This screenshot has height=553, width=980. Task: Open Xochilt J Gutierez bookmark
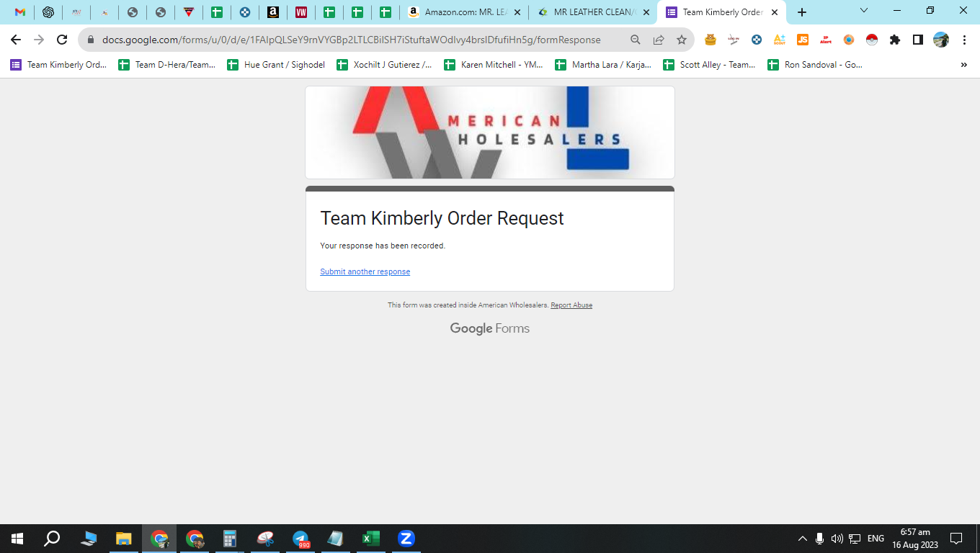pos(385,65)
